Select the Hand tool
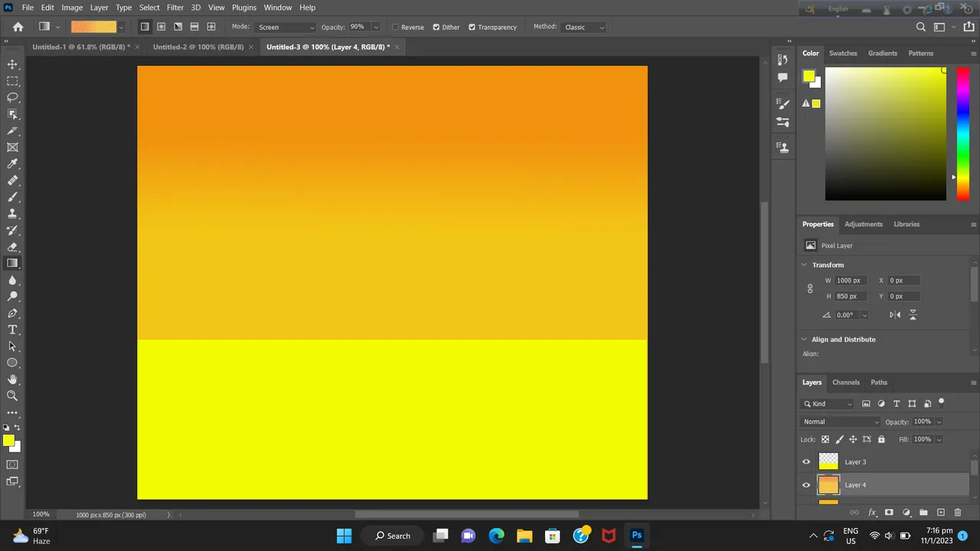Viewport: 980px width, 551px height. pyautogui.click(x=12, y=380)
